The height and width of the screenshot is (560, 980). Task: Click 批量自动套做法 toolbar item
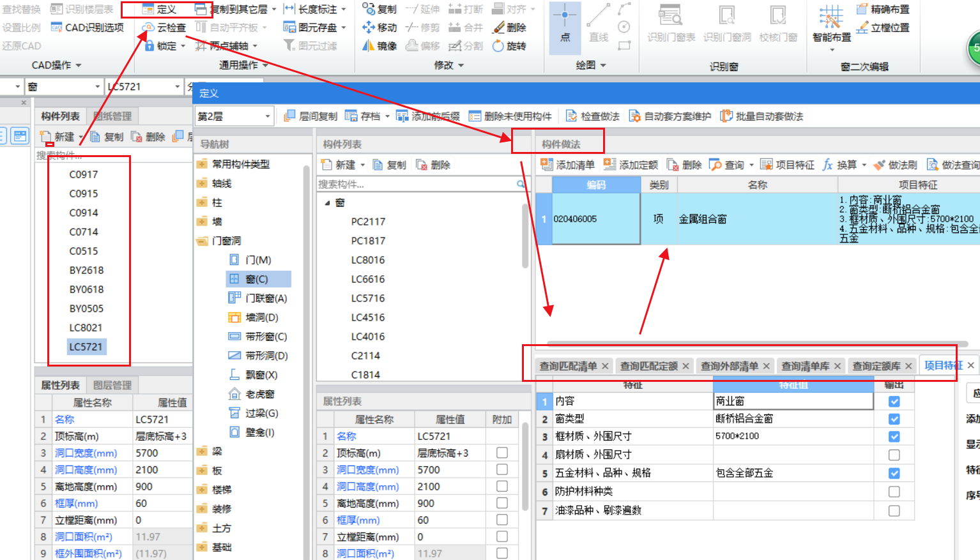click(762, 116)
